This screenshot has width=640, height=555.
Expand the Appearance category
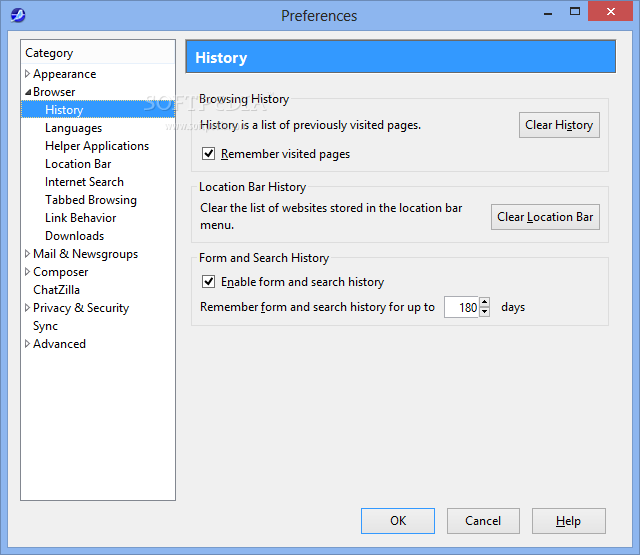[27, 74]
